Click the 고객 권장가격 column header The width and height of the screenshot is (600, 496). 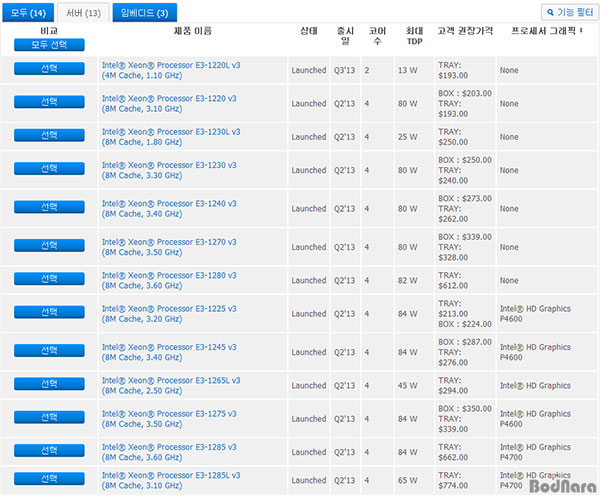(465, 31)
